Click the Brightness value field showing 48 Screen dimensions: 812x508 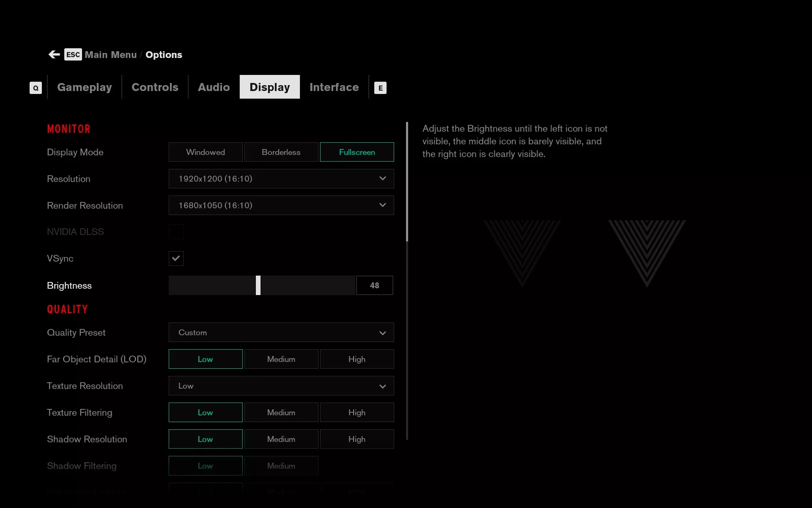pyautogui.click(x=374, y=285)
